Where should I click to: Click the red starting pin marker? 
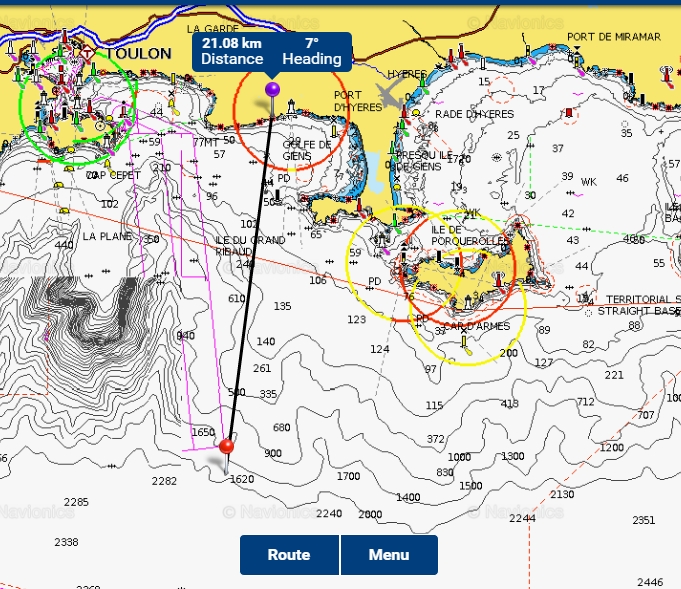coord(227,446)
